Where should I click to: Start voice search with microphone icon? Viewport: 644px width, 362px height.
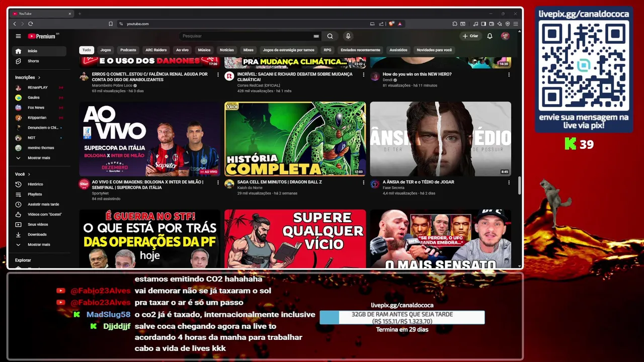click(x=348, y=36)
